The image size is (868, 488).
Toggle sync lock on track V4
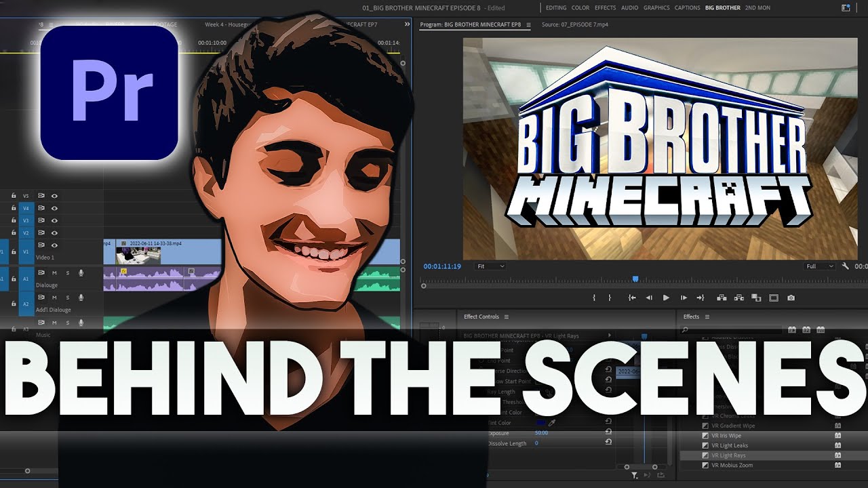pos(41,208)
